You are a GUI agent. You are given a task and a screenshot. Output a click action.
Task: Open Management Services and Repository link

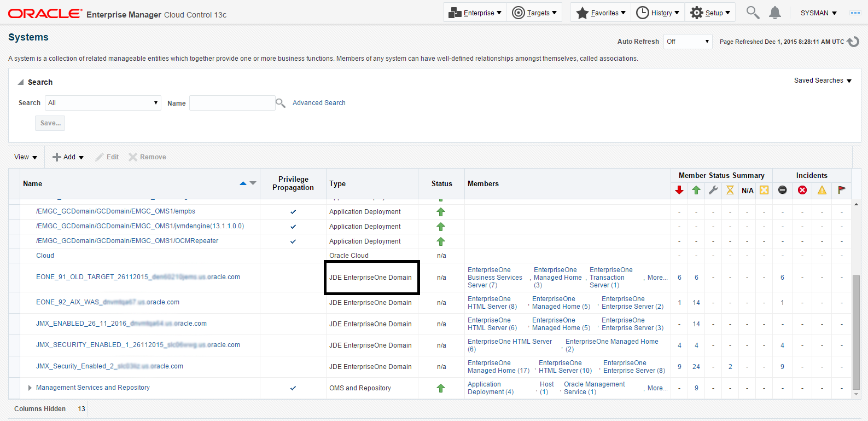[93, 388]
